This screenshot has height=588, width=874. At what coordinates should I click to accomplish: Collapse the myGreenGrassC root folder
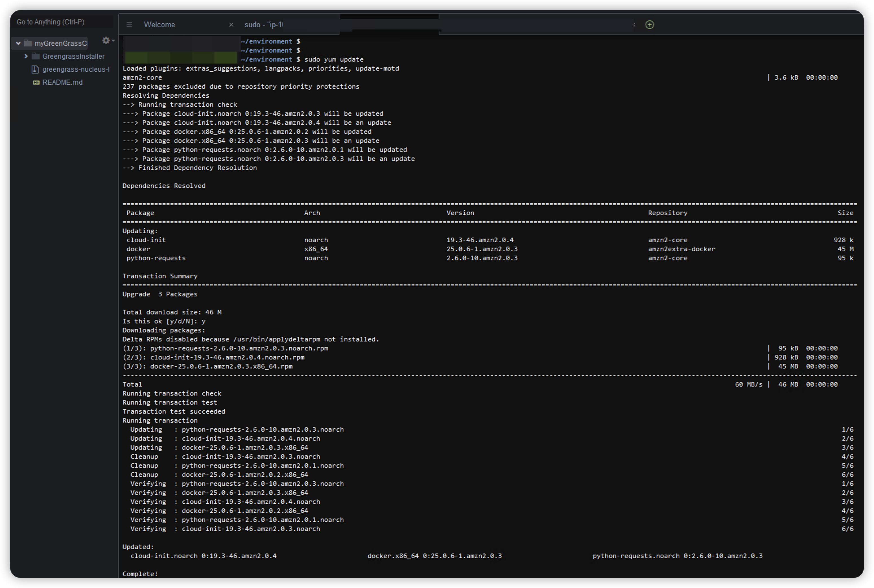[18, 43]
